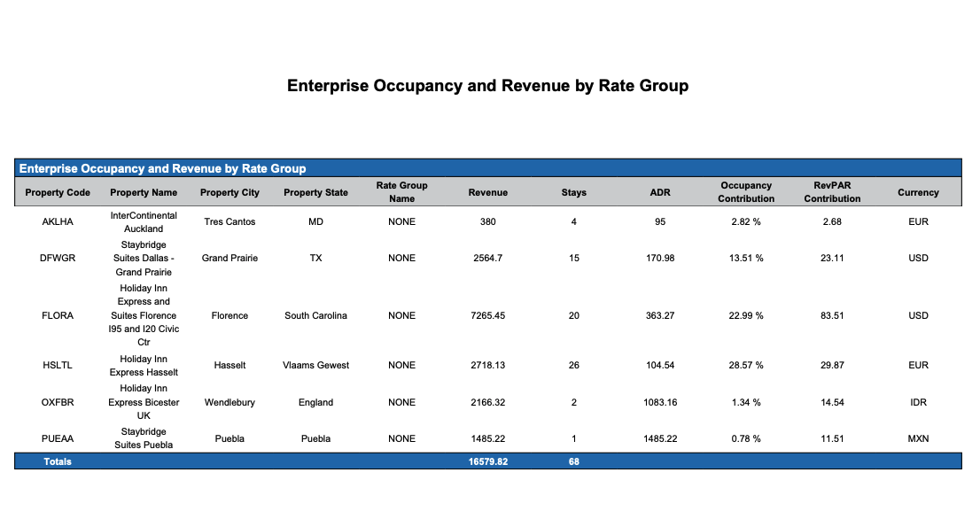
Task: Click the RevPAR Contribution column header
Action: (832, 192)
